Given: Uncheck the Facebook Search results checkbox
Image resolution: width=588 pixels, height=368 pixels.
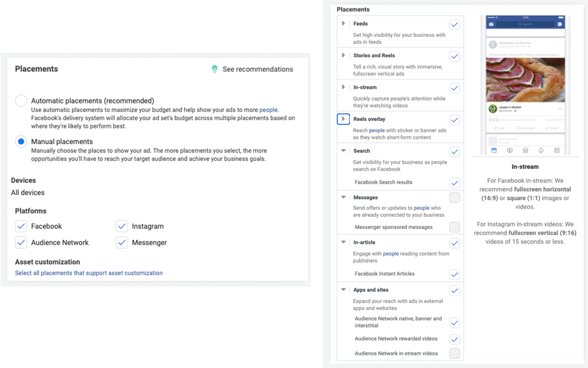Looking at the screenshot, I should tap(454, 183).
